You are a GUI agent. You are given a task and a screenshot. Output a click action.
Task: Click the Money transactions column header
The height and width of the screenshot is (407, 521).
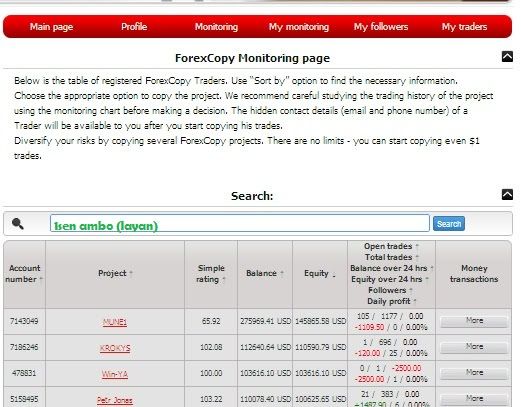click(x=474, y=274)
